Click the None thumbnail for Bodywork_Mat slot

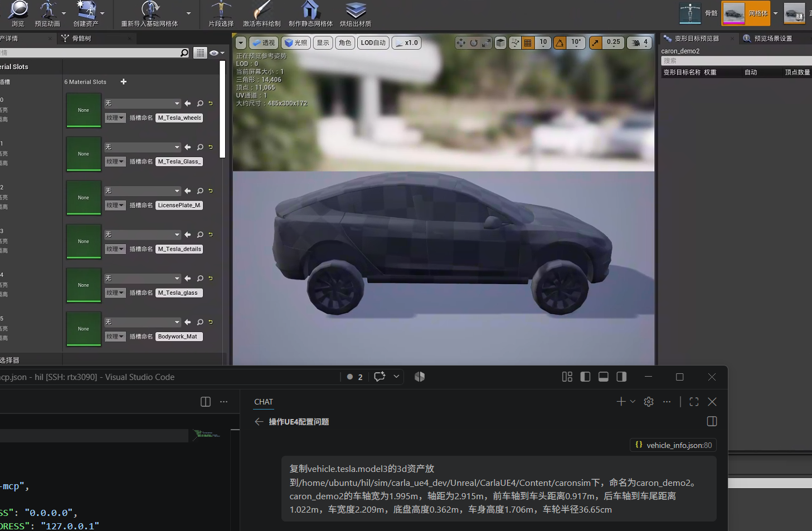click(84, 329)
